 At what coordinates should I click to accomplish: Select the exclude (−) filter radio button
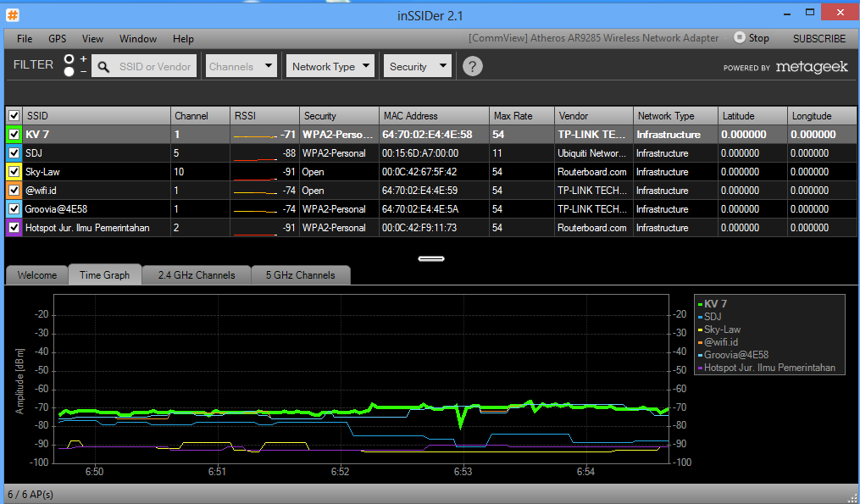tap(69, 72)
